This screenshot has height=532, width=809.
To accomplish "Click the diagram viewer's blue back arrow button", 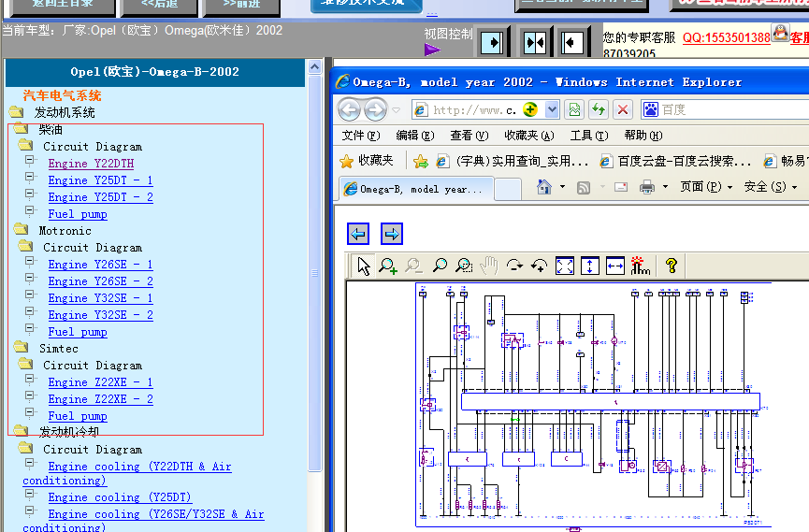I will pos(358,234).
